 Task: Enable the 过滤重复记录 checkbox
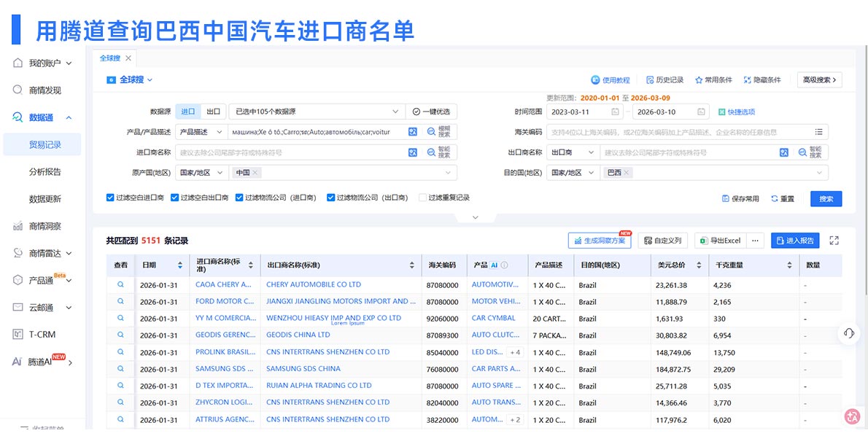[422, 197]
